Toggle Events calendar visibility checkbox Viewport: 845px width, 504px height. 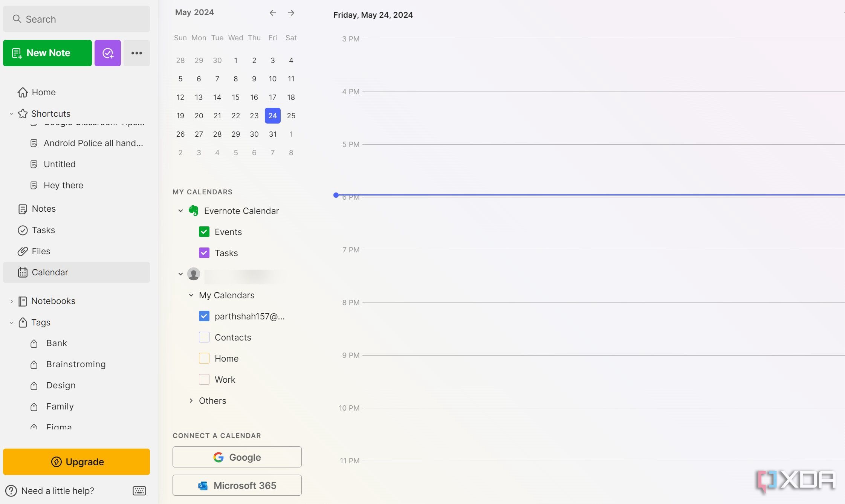(x=204, y=232)
